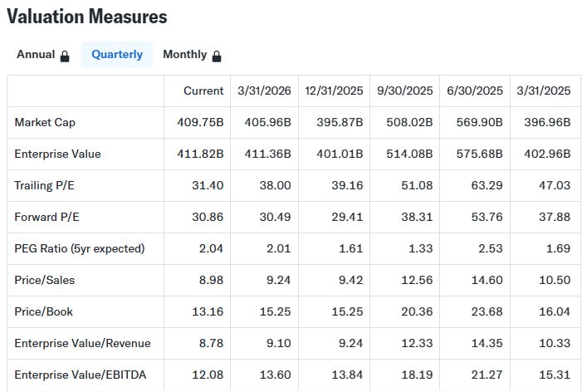Click the Price/Sales row label
The image size is (582, 392).
[45, 280]
